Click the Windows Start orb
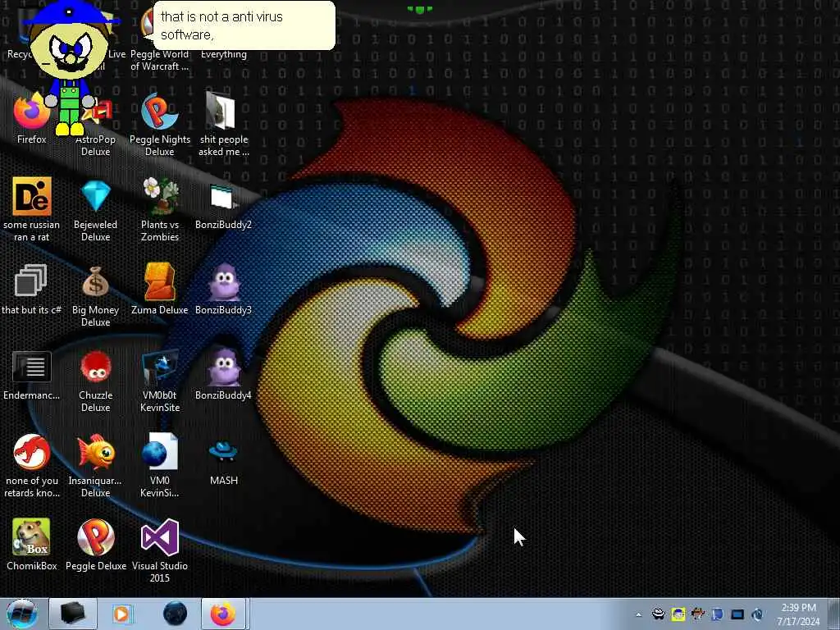The height and width of the screenshot is (630, 840). [22, 614]
